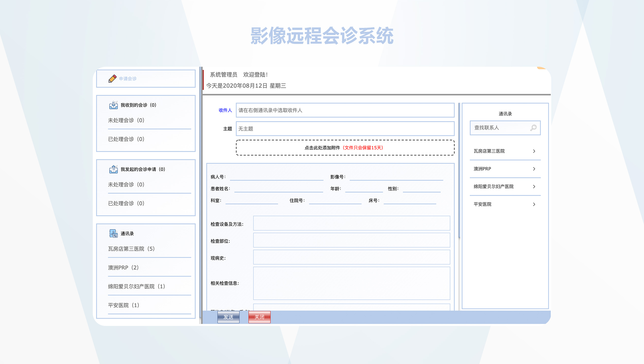Expand 澳洲PRP chevron in contacts panel

coord(534,169)
